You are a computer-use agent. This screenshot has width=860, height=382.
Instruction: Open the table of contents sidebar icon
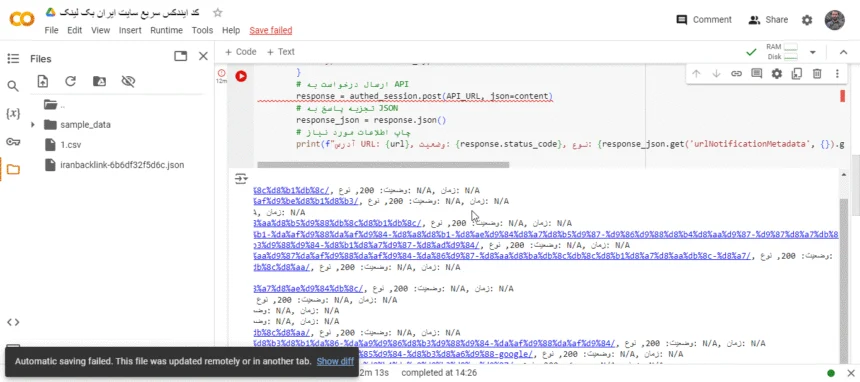coord(13,58)
